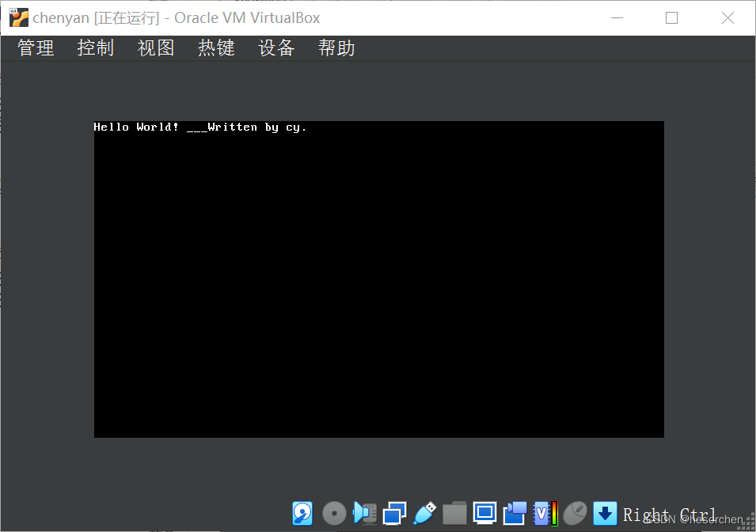756x532 pixels.
Task: Click the display settings monitor icon
Action: point(484,513)
